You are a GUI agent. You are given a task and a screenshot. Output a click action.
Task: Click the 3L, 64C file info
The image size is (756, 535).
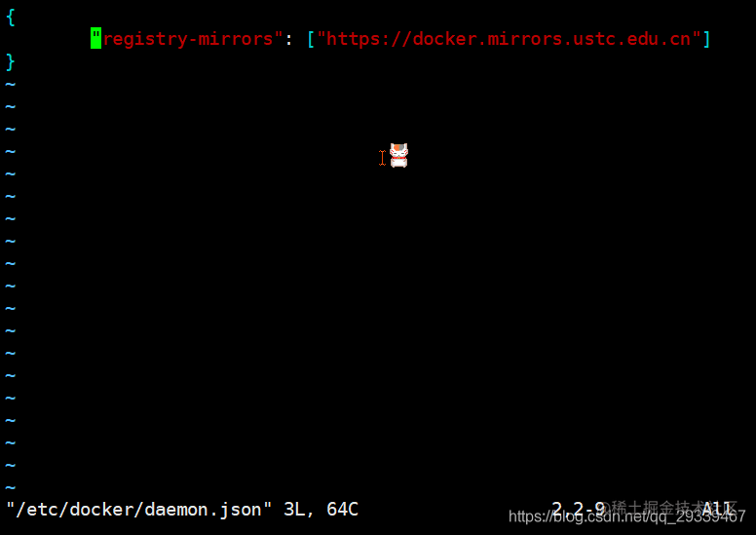pos(321,510)
